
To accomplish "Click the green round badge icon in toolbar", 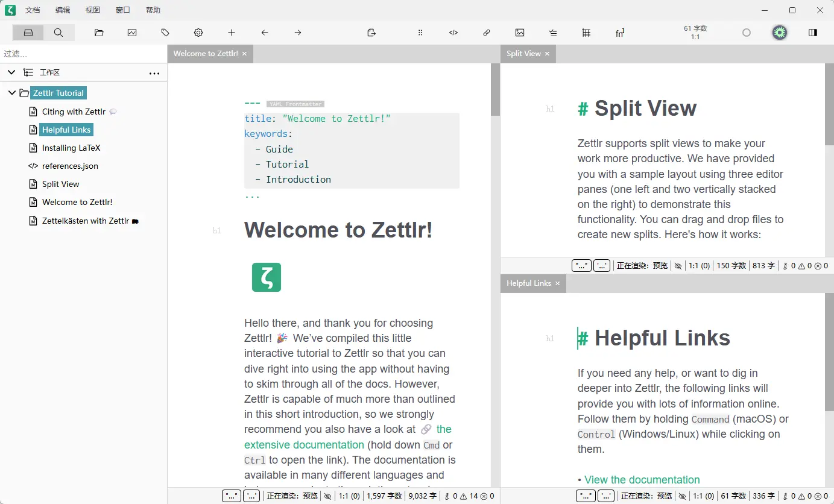I will pyautogui.click(x=780, y=33).
